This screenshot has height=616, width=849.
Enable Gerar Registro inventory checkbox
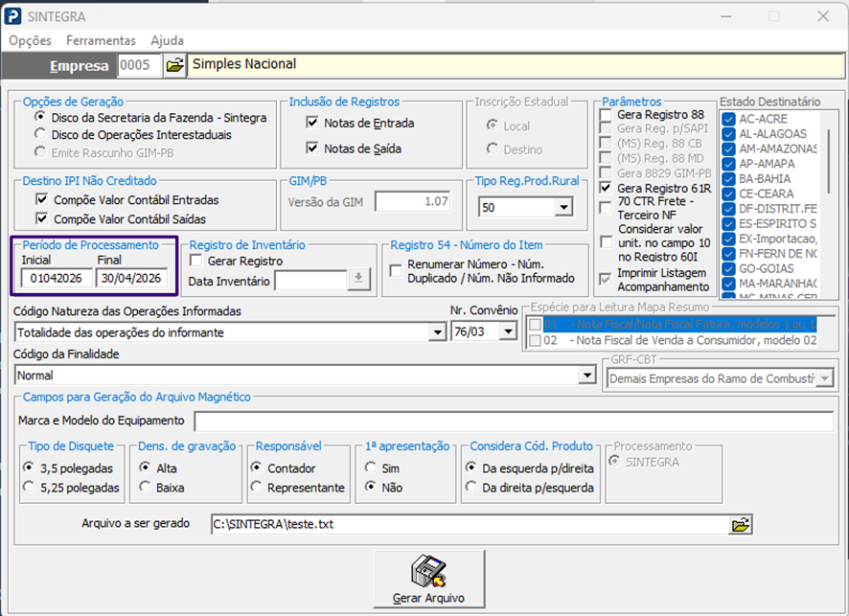(x=195, y=261)
